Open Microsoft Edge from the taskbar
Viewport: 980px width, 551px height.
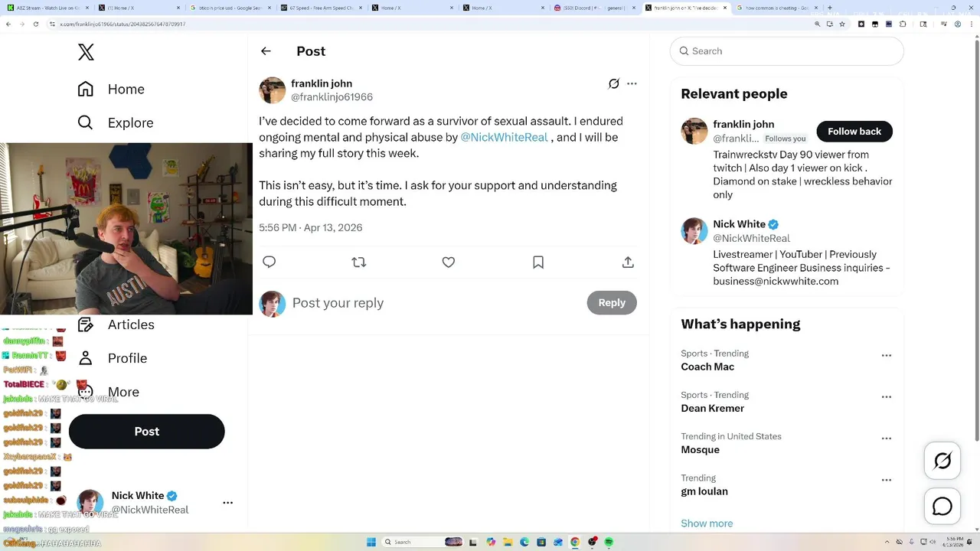coord(524,542)
